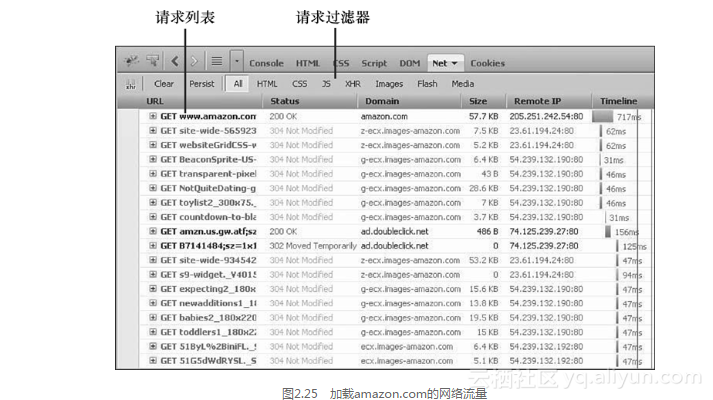
Task: Filter requests by XHR
Action: point(352,84)
